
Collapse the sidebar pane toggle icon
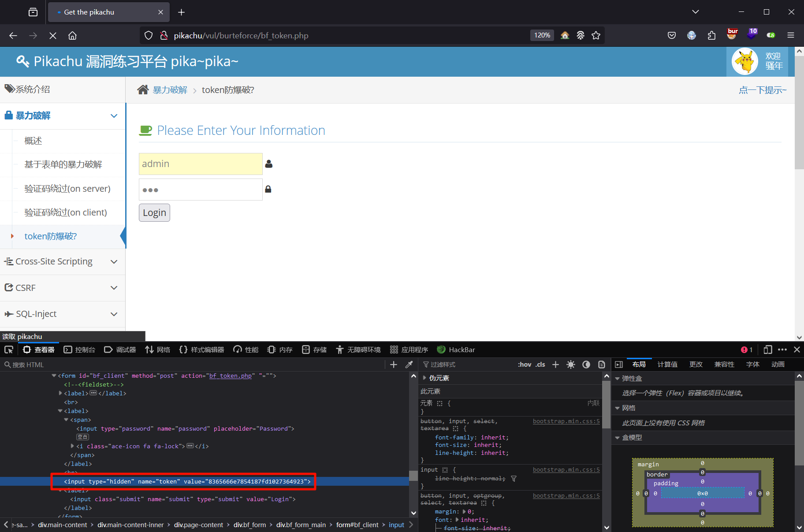point(619,365)
